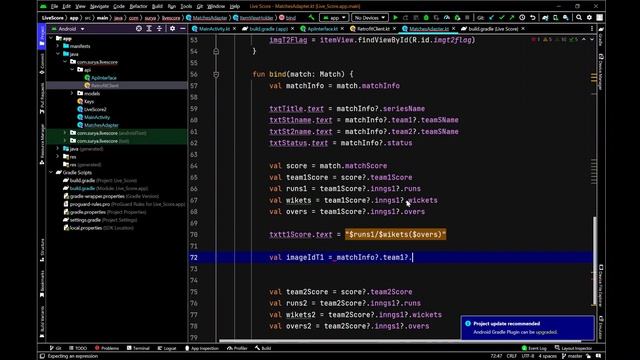
Task: Click Select Opened File target icon in Project panel
Action: [x=139, y=29]
